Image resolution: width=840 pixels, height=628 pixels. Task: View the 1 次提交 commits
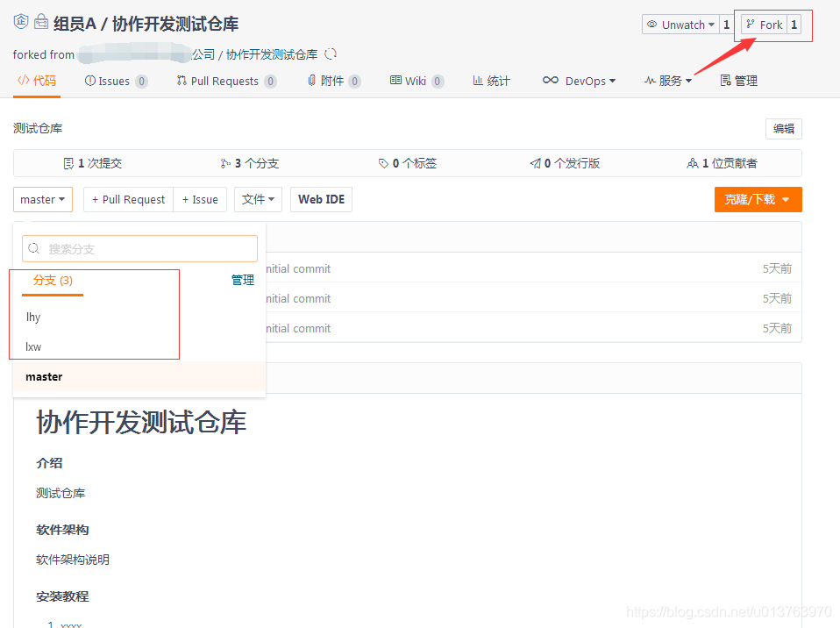[92, 163]
